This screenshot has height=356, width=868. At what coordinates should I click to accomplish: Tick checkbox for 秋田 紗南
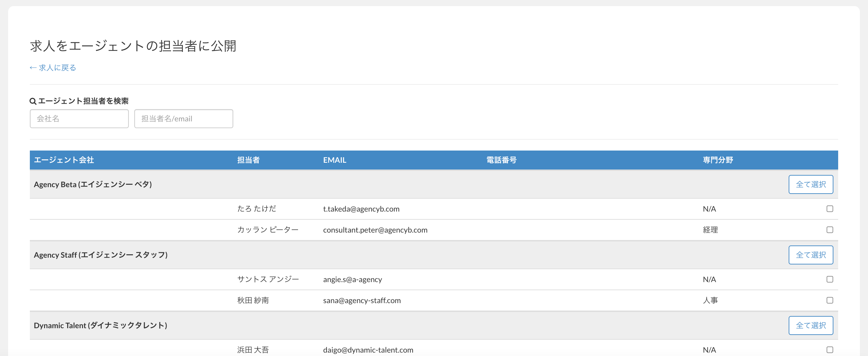pyautogui.click(x=830, y=300)
